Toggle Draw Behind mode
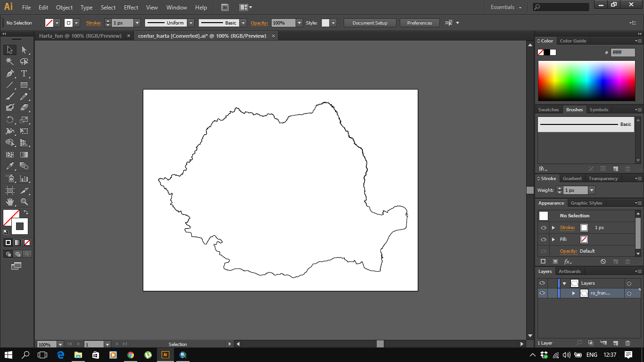644x362 pixels. [17, 254]
